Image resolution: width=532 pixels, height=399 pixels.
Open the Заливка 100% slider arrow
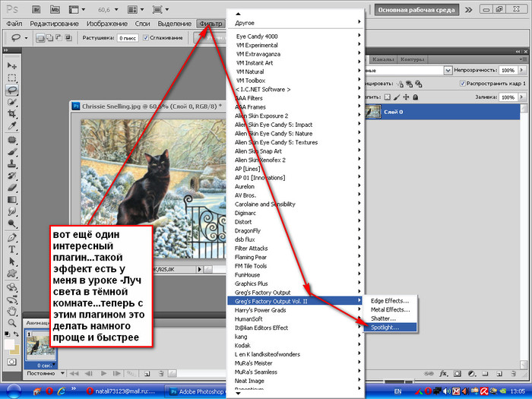(522, 97)
